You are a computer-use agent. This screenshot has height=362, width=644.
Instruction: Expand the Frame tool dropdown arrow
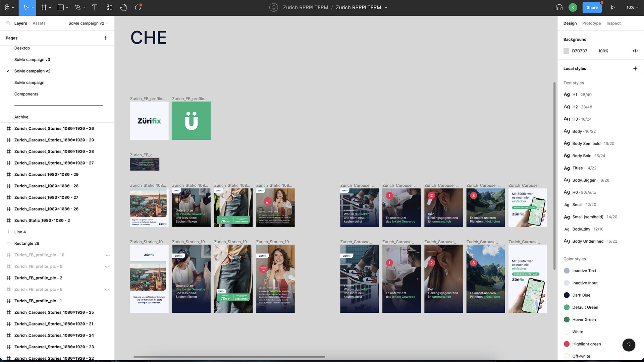[50, 7]
